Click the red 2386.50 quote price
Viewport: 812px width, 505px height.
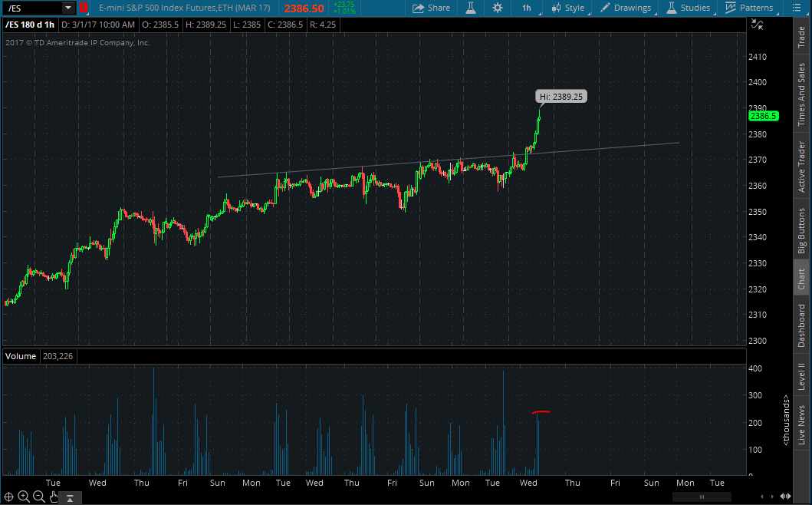click(304, 8)
